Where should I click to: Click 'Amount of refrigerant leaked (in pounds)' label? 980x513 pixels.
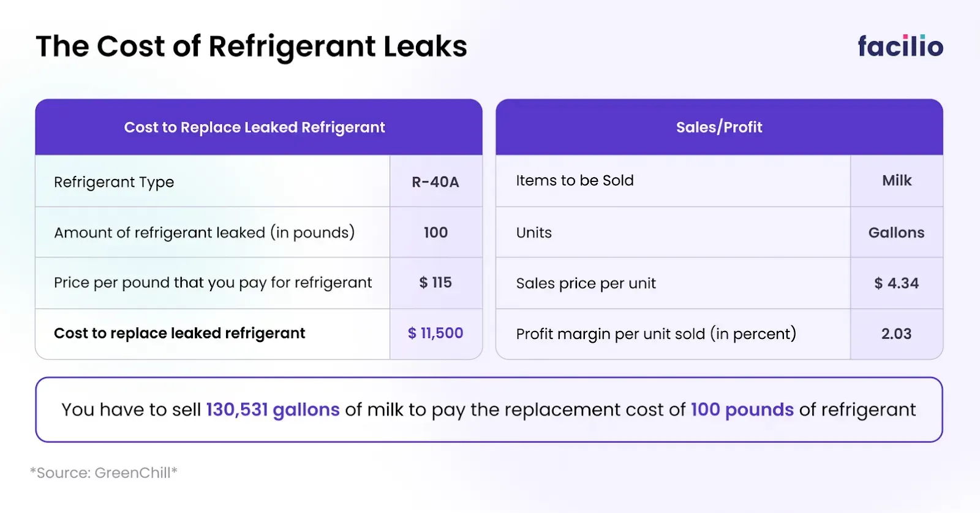point(204,233)
